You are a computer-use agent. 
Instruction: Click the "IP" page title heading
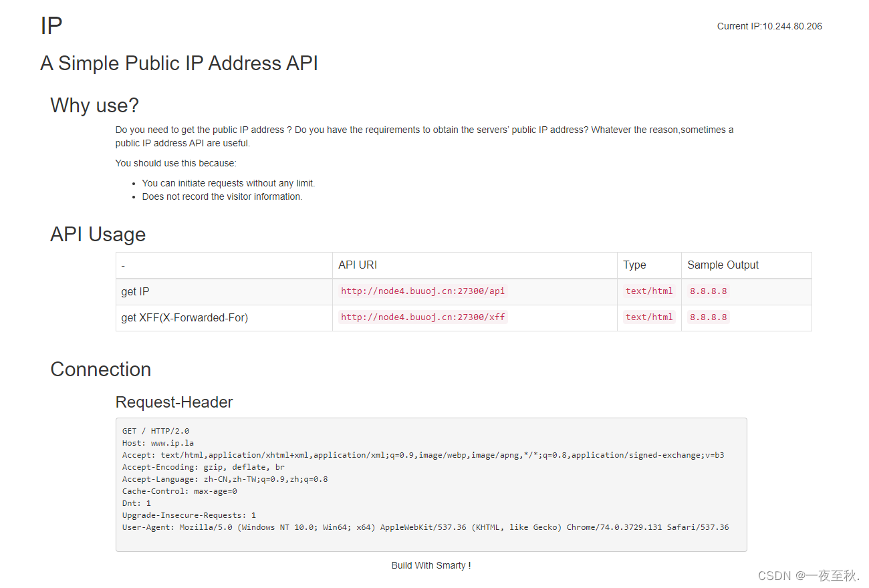[x=51, y=26]
